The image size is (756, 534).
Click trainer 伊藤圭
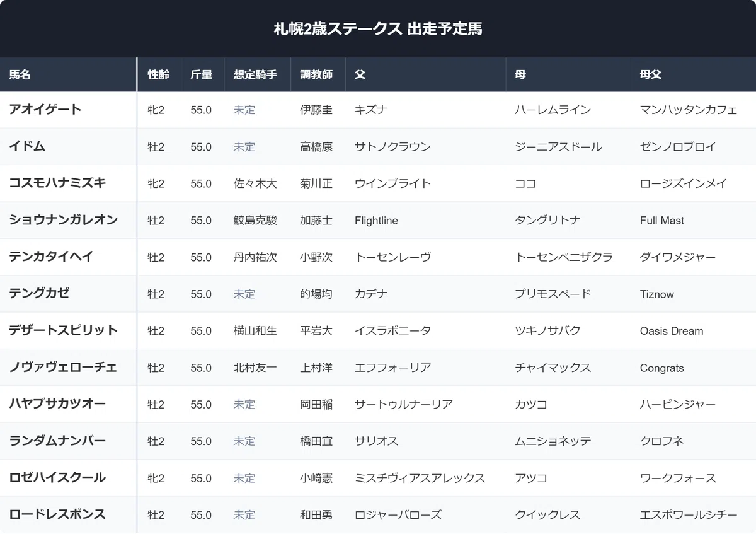[x=316, y=110]
